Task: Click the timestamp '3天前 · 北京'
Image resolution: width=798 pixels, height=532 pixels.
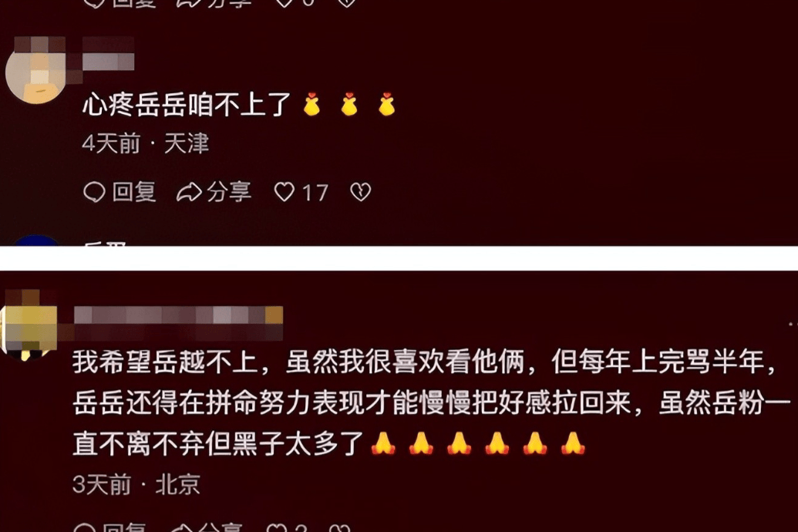Action: coord(136,484)
